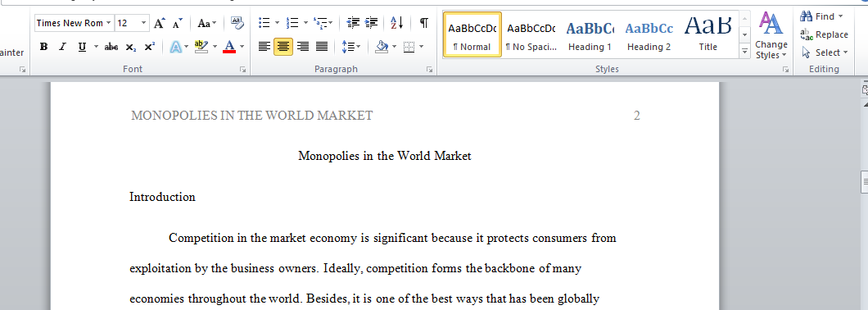This screenshot has height=310, width=868.
Task: Align text to the right
Action: point(303,47)
